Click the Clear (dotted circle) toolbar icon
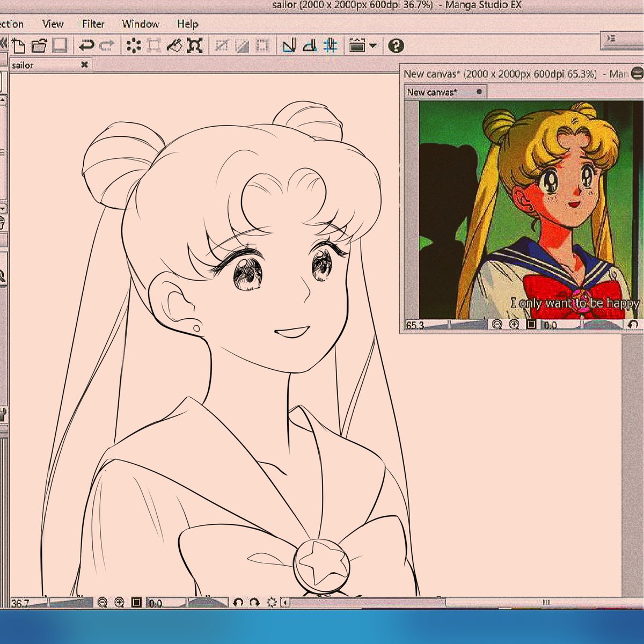 [x=134, y=46]
